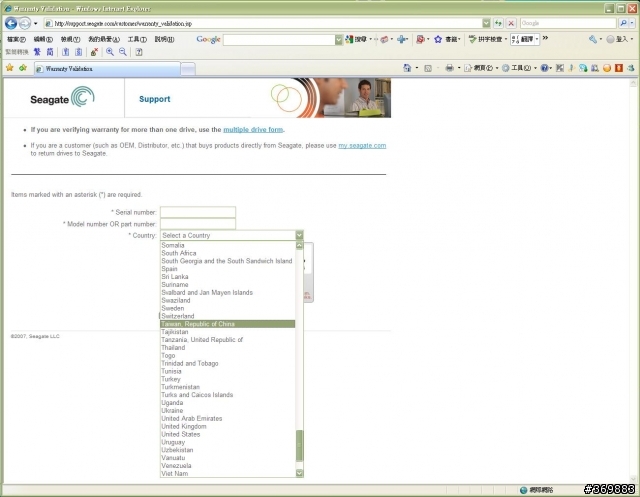640x497 pixels.
Task: Select Viet Nam in the country list
Action: coord(227,473)
